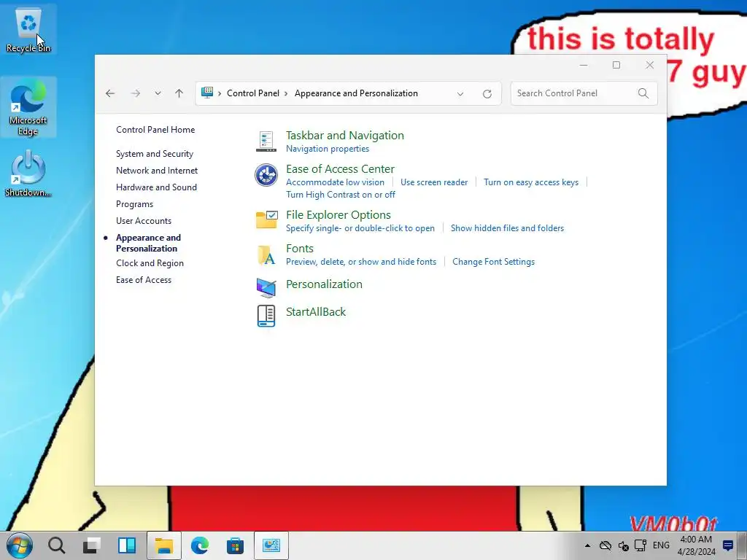Open File Explorer Options heading

click(x=338, y=215)
